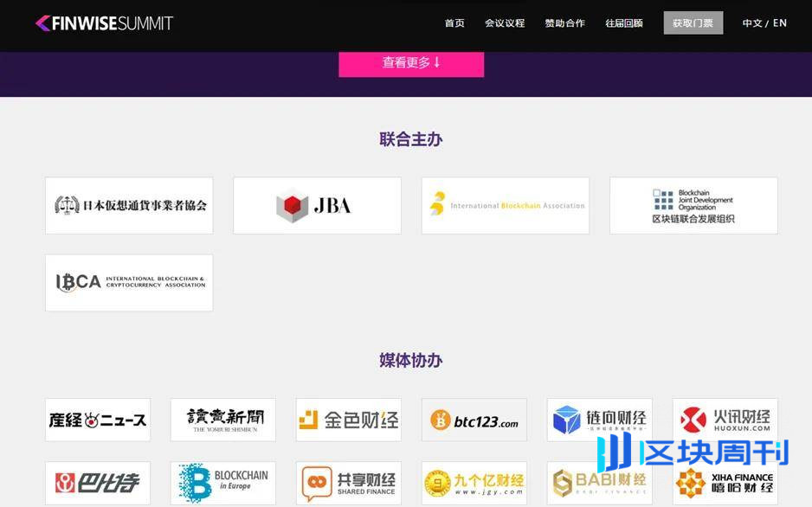Open the 巴比特 media logo
812x507 pixels.
click(98, 483)
